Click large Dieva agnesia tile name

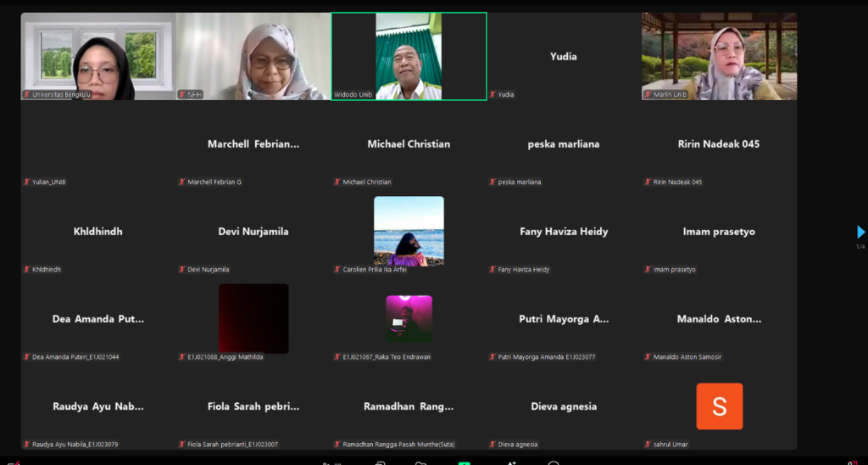tap(564, 406)
